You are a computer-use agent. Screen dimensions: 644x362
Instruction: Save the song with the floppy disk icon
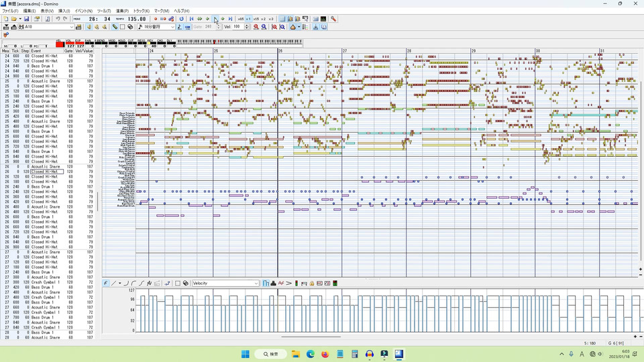tap(26, 19)
